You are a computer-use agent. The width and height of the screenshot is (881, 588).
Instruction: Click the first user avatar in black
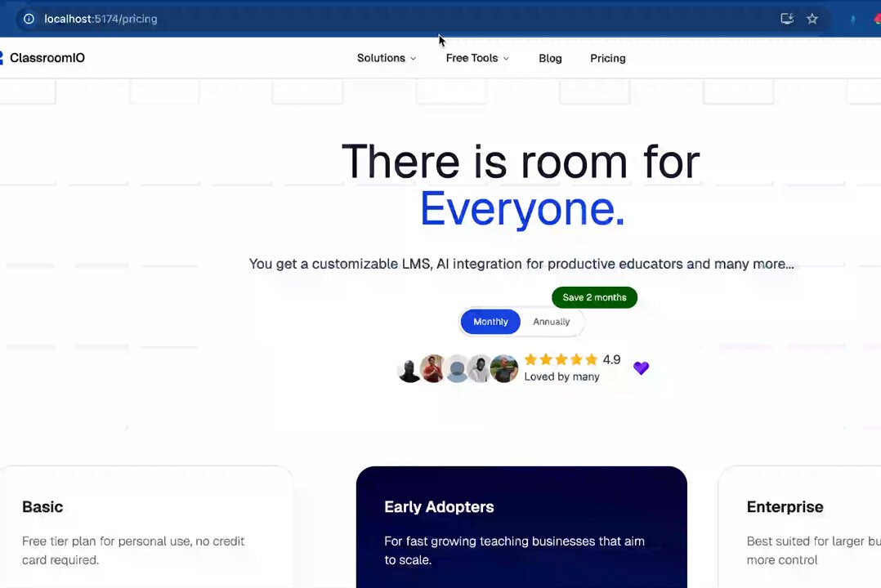[x=409, y=369]
